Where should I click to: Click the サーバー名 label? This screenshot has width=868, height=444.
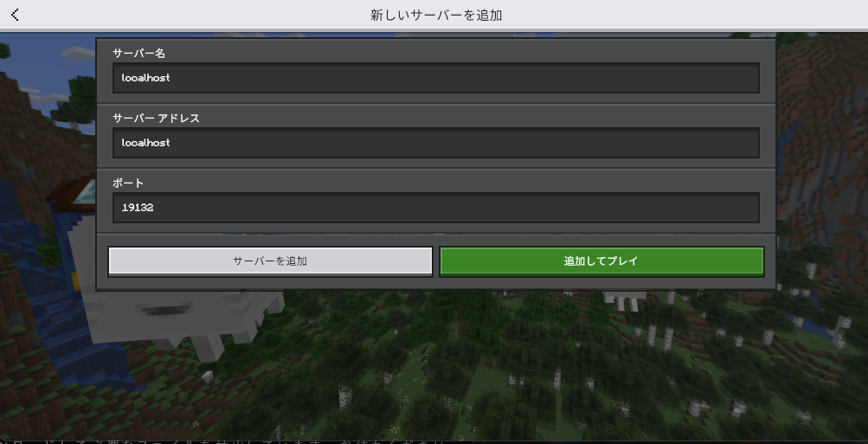coord(139,54)
